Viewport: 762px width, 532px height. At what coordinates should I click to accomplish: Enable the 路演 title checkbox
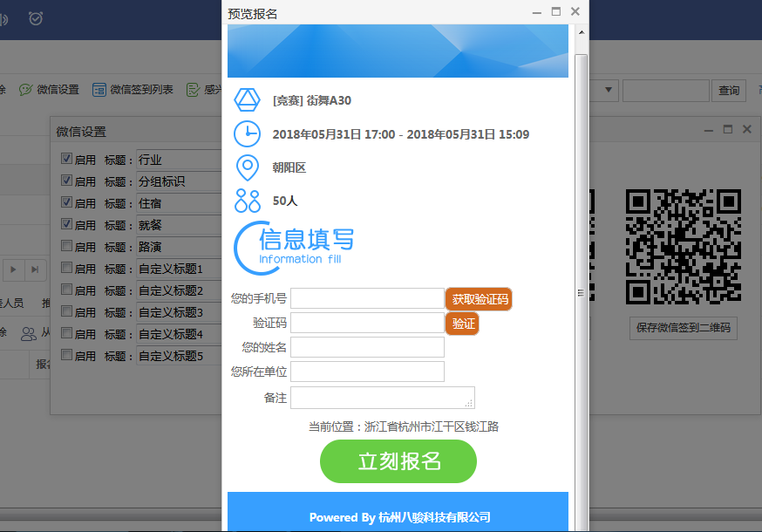(67, 247)
